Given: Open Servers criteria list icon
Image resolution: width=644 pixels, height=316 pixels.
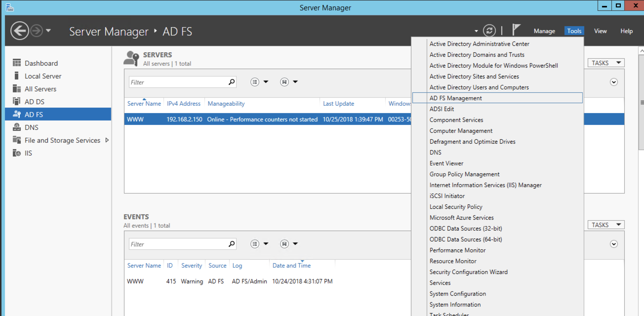Looking at the screenshot, I should tap(255, 82).
